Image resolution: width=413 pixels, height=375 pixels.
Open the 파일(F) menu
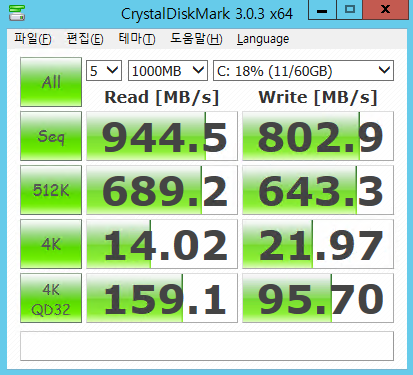[33, 39]
